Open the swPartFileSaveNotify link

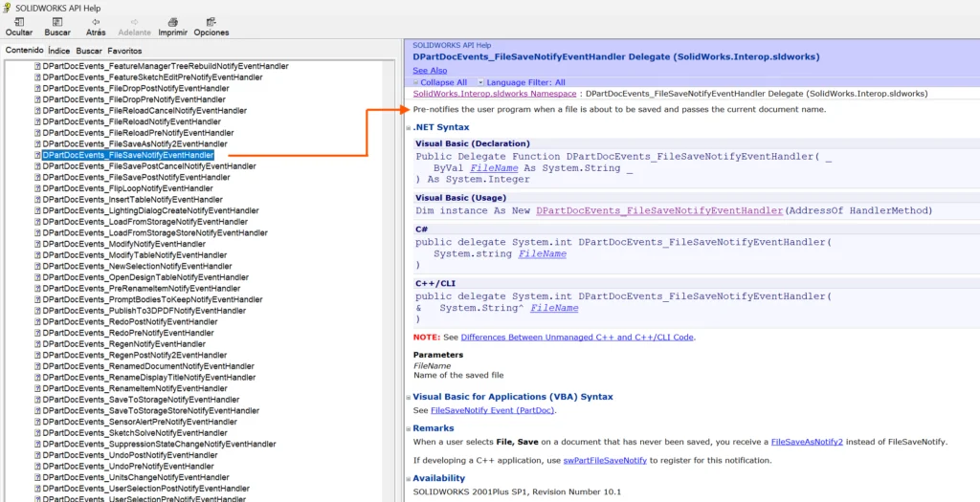click(605, 461)
